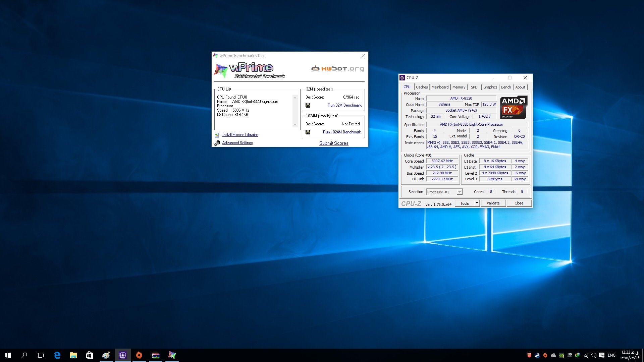Image resolution: width=644 pixels, height=362 pixels.
Task: Click the icon beside Install Missing Libraries
Action: tap(217, 135)
